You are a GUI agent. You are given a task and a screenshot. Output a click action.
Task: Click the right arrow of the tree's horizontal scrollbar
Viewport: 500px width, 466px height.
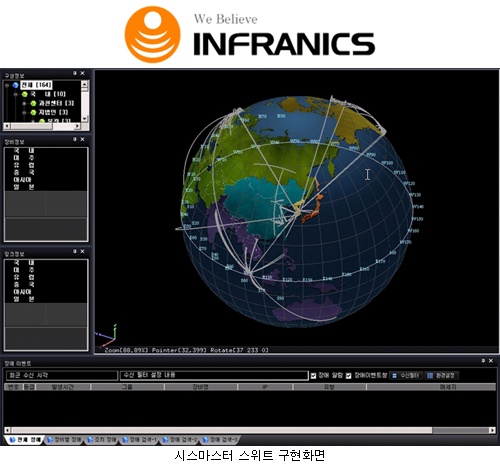point(77,126)
